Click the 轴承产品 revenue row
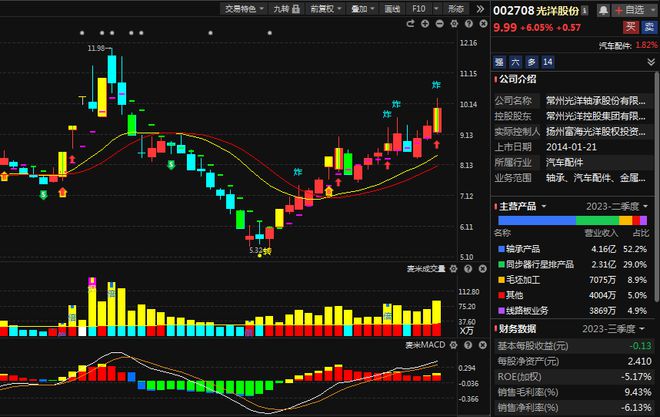The height and width of the screenshot is (417, 660). [572, 249]
